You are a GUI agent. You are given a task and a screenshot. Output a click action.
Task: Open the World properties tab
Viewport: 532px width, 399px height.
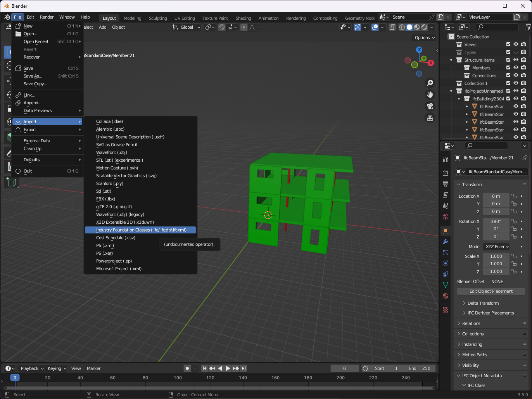point(445,217)
